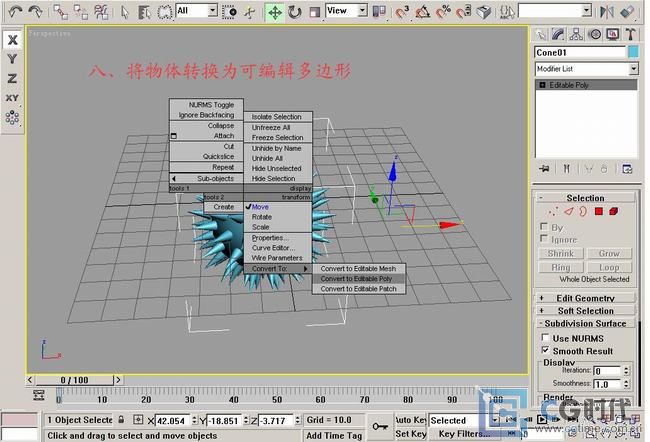This screenshot has height=442, width=650.
Task: Click the Ring button
Action: click(561, 267)
